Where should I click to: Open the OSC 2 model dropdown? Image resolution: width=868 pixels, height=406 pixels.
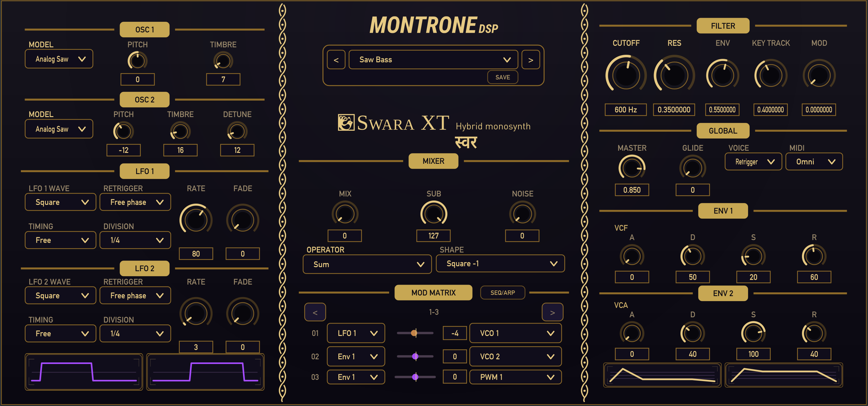pyautogui.click(x=59, y=129)
